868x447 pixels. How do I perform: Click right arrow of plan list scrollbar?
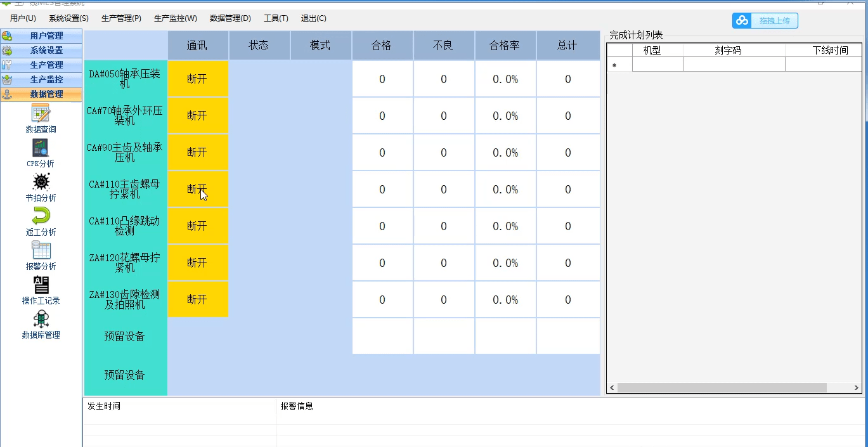tap(857, 387)
